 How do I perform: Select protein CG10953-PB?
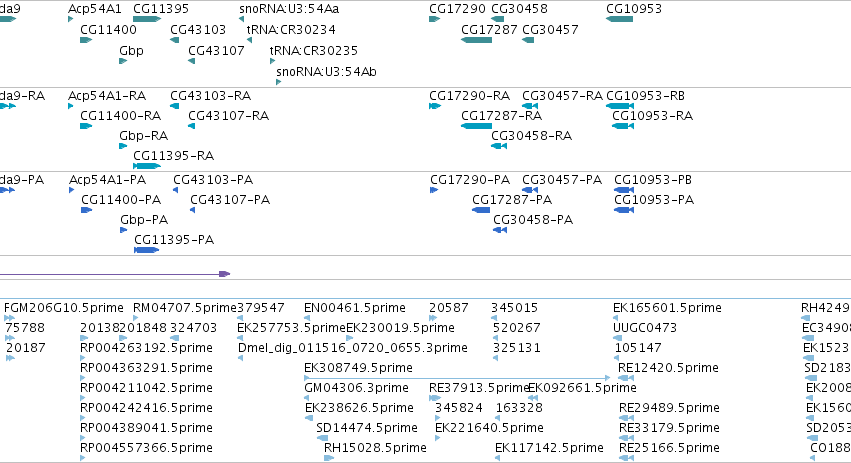coord(653,180)
